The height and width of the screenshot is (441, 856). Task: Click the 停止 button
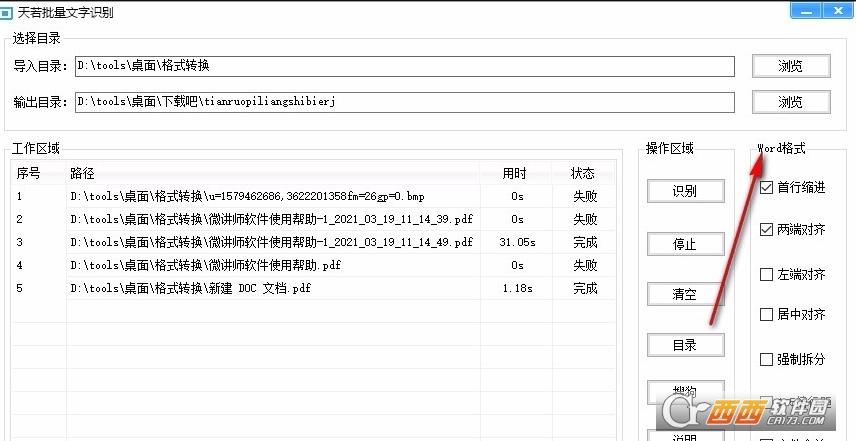pos(685,244)
